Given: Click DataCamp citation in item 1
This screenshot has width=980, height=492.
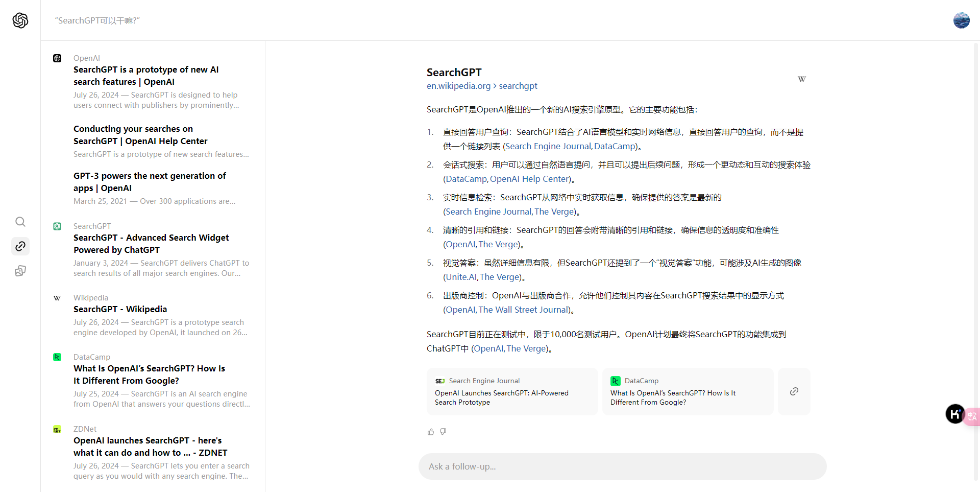Looking at the screenshot, I should click(615, 146).
